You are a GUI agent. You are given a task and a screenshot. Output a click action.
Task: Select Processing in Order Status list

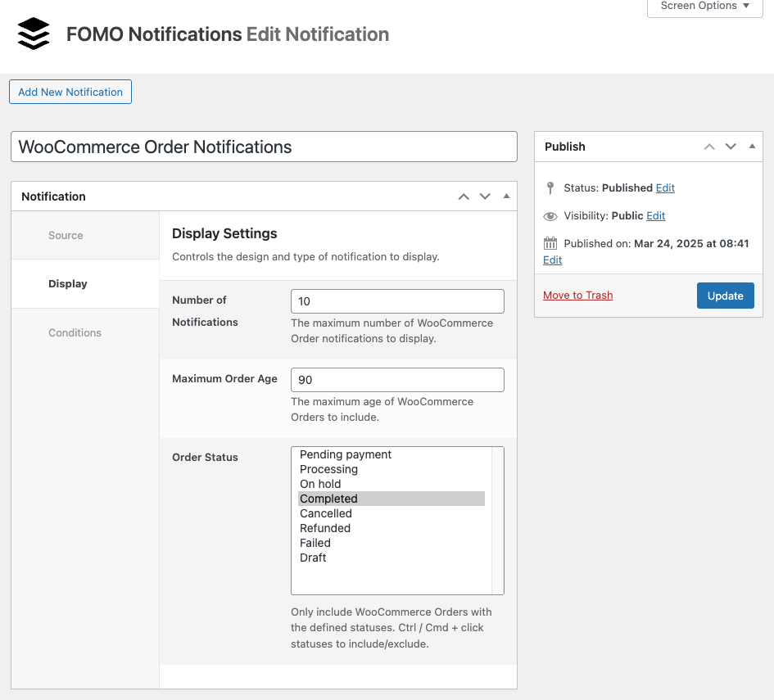click(328, 469)
